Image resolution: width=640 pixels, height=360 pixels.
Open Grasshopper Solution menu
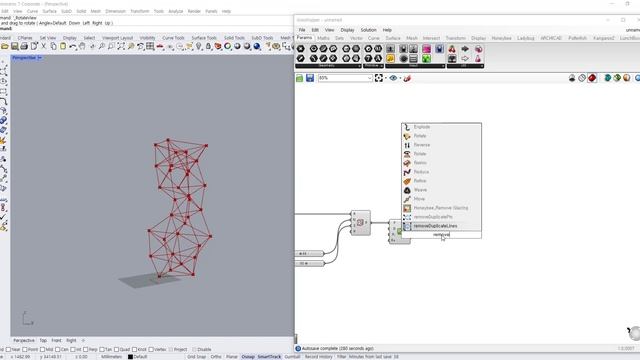pyautogui.click(x=368, y=30)
